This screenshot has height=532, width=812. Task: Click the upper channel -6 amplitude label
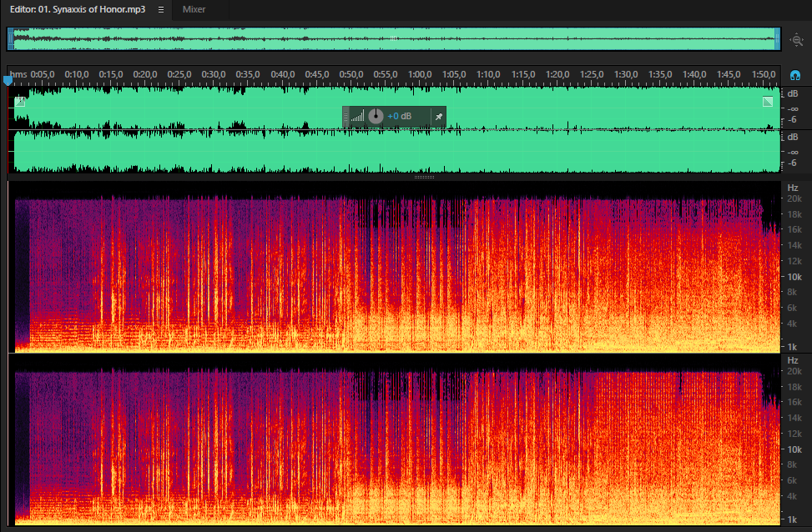(x=792, y=119)
